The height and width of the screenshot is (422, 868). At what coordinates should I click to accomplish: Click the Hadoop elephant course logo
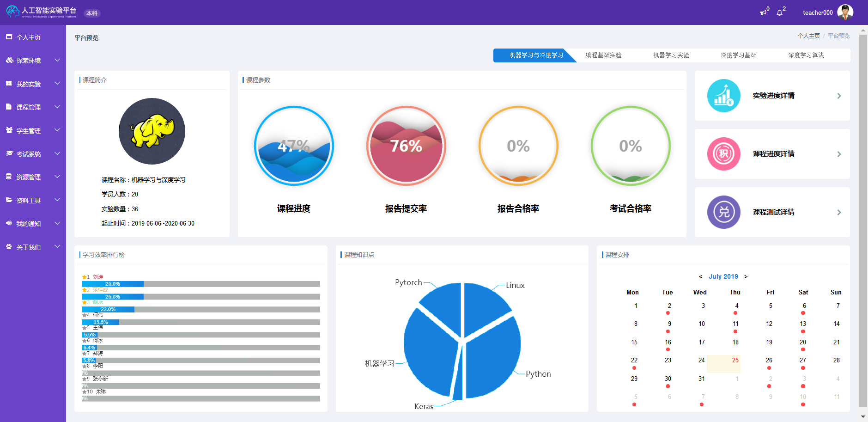(x=152, y=131)
